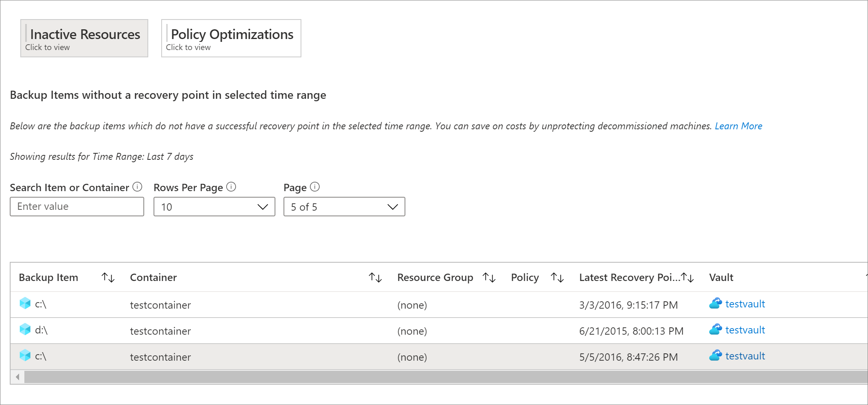
Task: Click the cube icon in the d:\ row
Action: pyautogui.click(x=25, y=329)
